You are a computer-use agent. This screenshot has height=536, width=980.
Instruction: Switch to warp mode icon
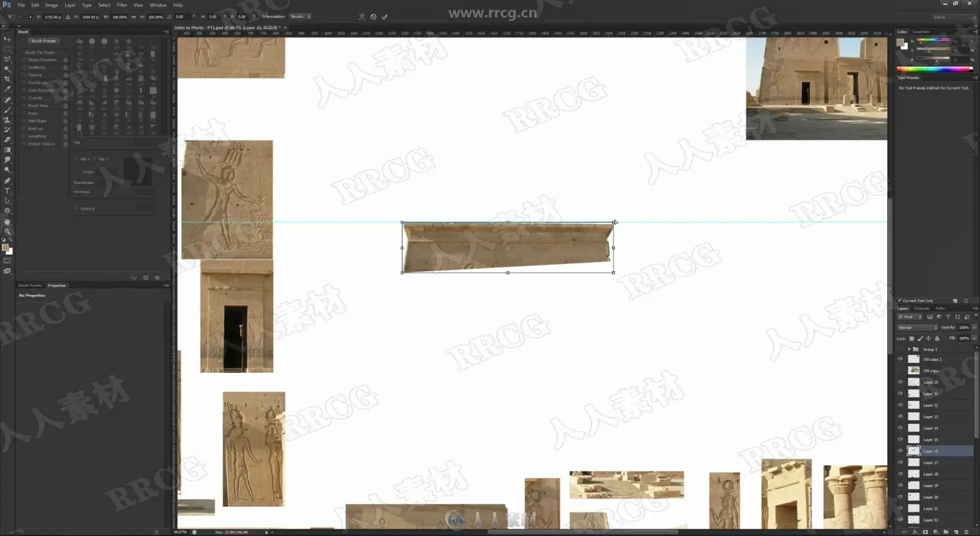[362, 17]
